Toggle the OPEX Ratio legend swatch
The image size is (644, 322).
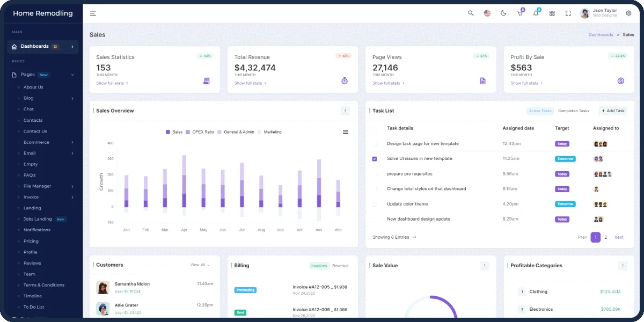coord(188,132)
